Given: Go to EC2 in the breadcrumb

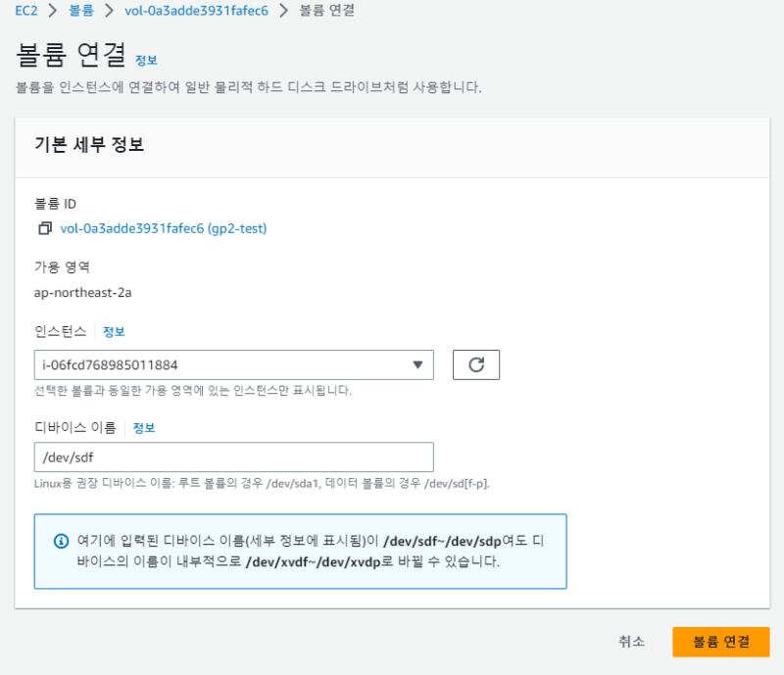Looking at the screenshot, I should tap(25, 11).
